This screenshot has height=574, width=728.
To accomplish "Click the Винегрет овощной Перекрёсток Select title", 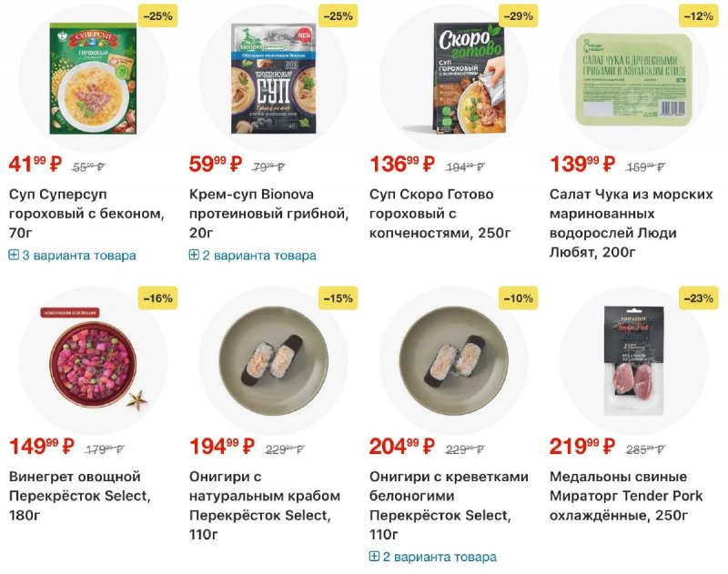I will coord(80,496).
